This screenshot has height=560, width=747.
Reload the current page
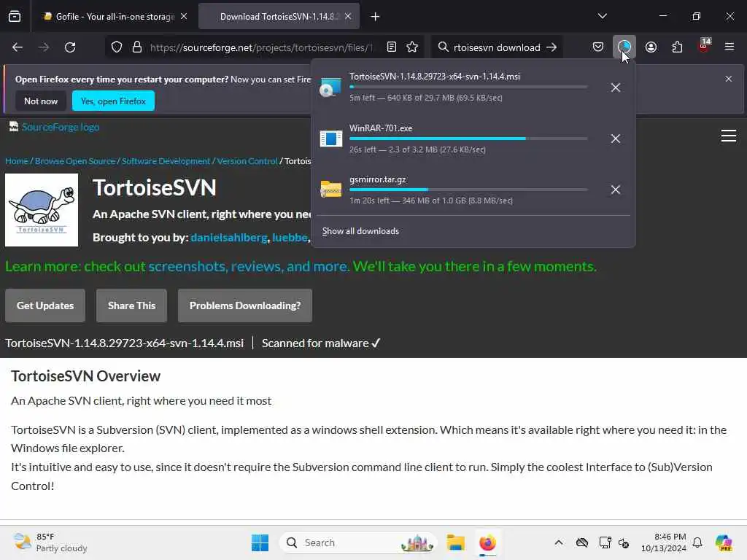70,47
